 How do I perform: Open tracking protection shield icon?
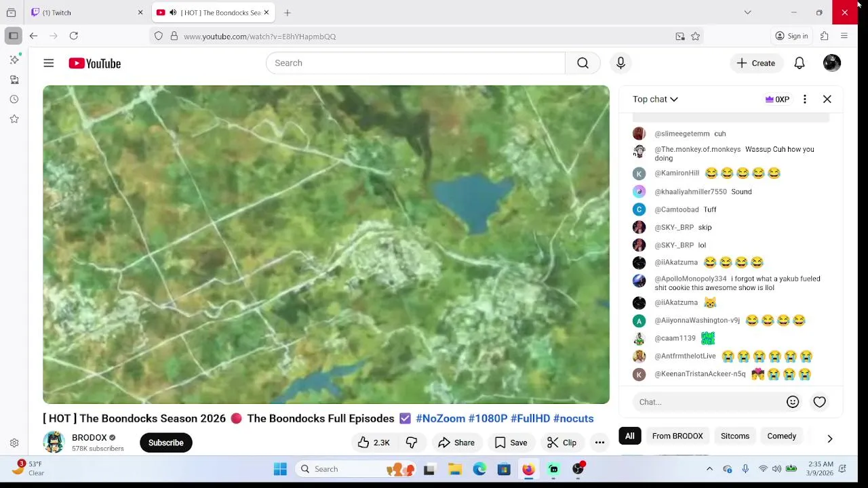[159, 36]
